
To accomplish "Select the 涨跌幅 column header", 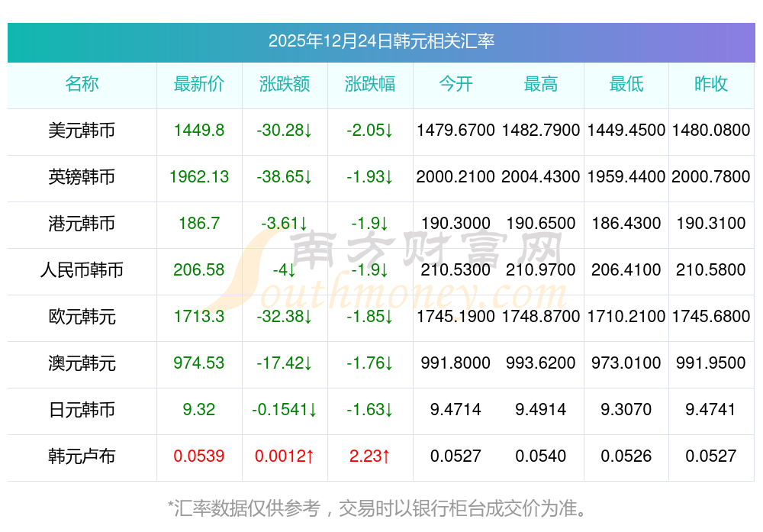I will [x=370, y=85].
